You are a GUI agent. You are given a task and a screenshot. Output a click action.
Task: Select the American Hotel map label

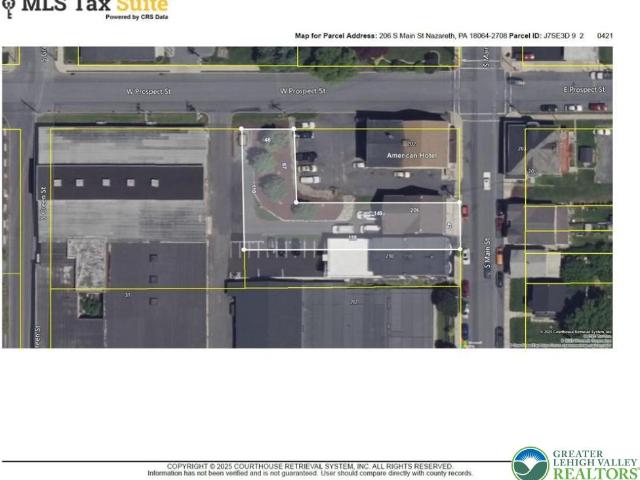coord(411,156)
